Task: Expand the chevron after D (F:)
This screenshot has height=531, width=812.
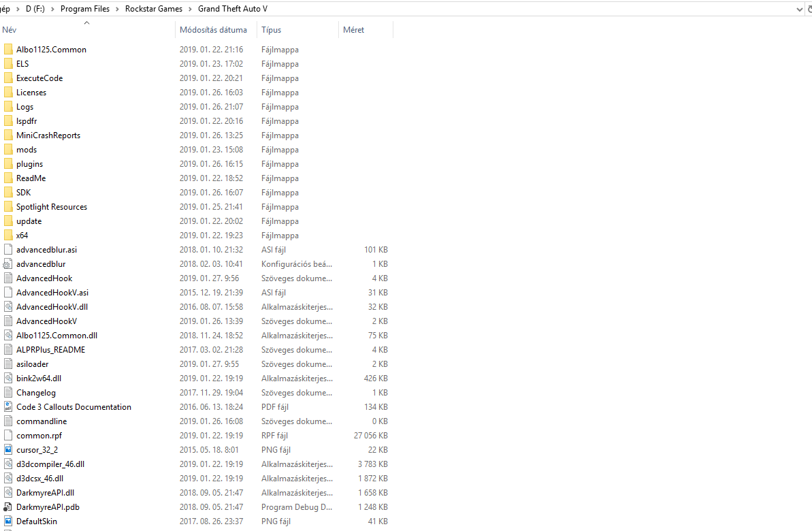Action: [x=52, y=9]
